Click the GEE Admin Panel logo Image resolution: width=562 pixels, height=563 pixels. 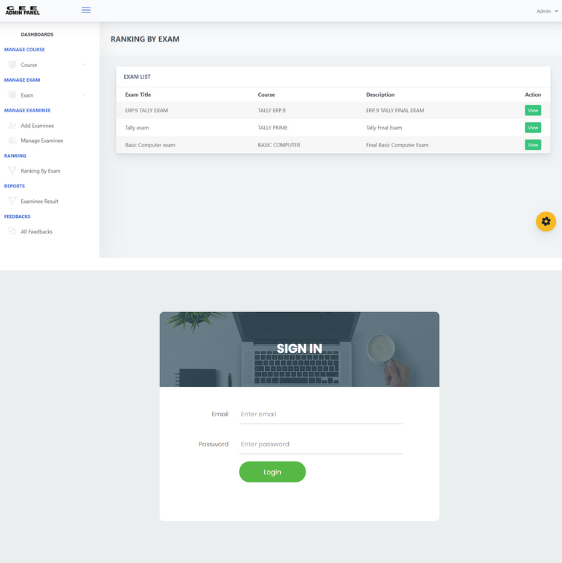tap(23, 10)
